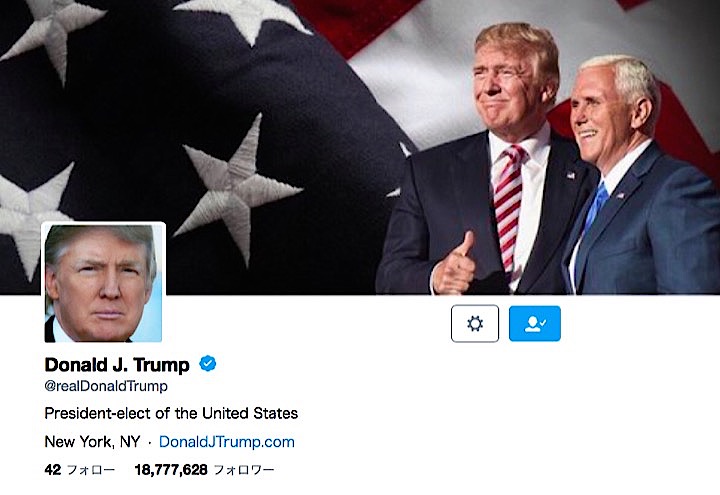720x495 pixels.
Task: Open the DonaldJTrump.com website link
Action: (x=227, y=442)
